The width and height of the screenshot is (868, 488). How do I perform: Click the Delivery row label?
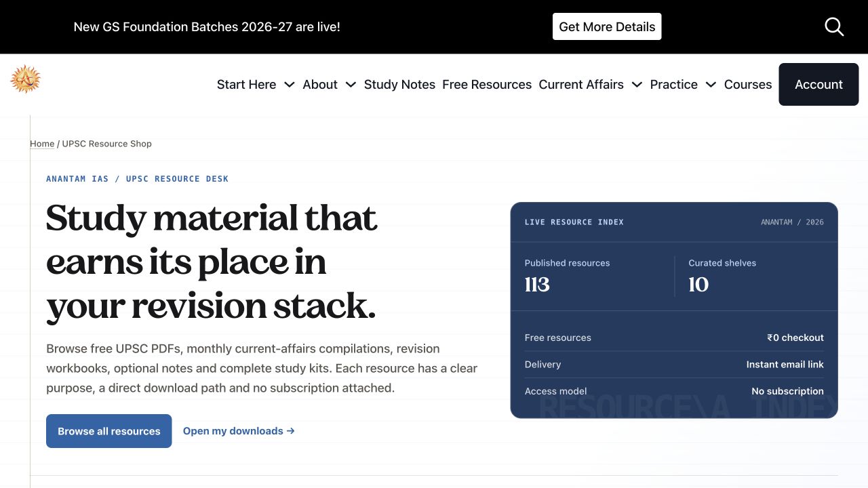pos(543,365)
